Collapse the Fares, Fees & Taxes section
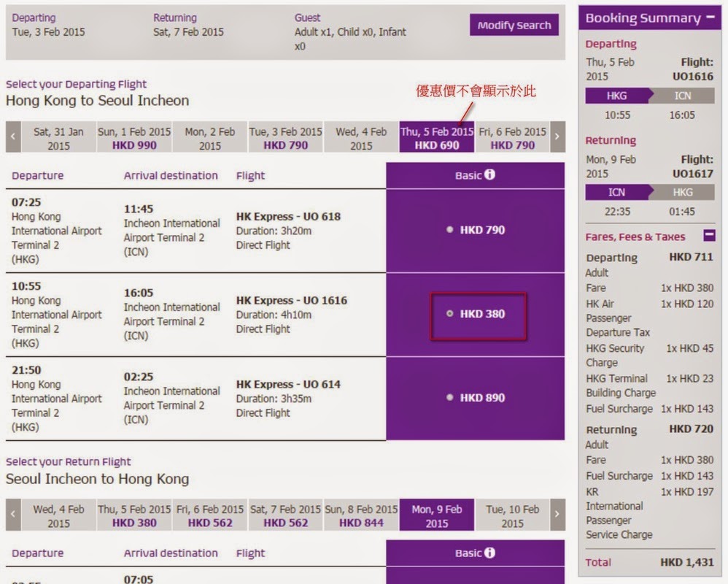The width and height of the screenshot is (728, 584). [709, 236]
